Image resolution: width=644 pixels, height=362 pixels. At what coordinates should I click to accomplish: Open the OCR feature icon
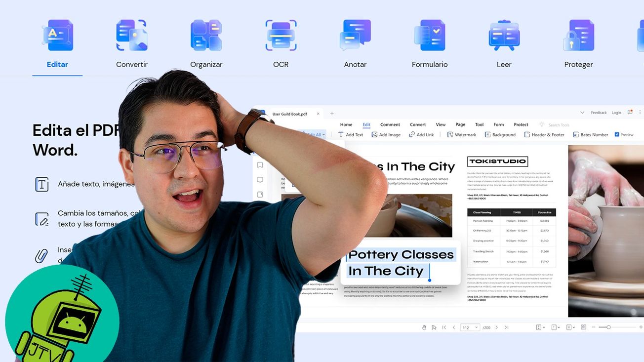[x=281, y=36]
